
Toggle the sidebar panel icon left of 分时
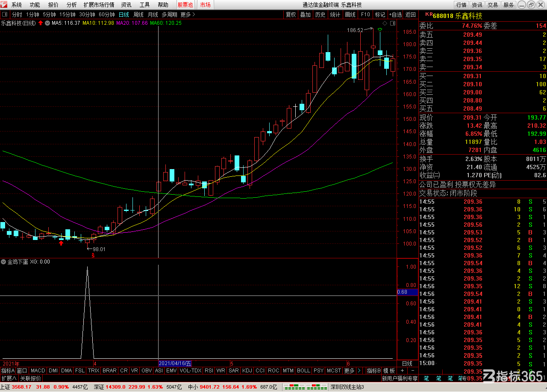pyautogui.click(x=5, y=14)
